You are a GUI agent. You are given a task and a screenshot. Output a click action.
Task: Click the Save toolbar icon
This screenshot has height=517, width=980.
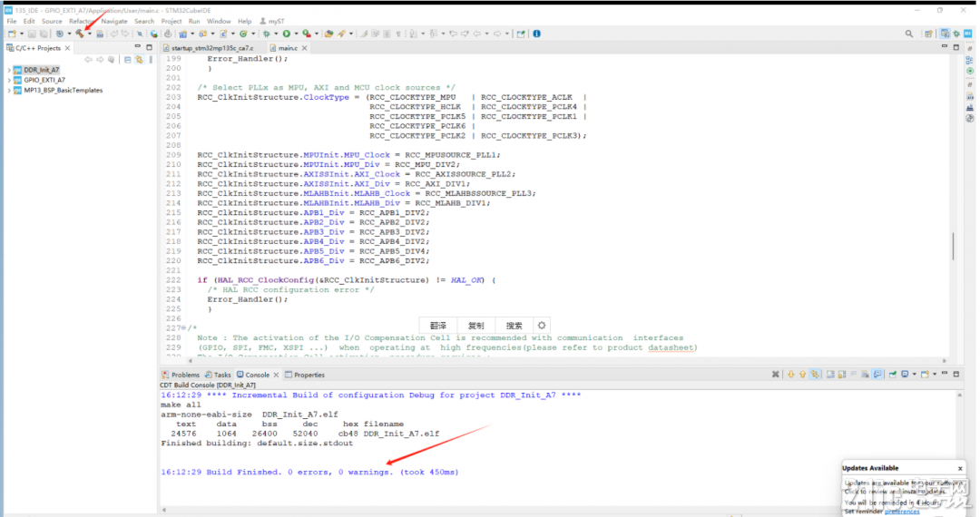tap(32, 34)
